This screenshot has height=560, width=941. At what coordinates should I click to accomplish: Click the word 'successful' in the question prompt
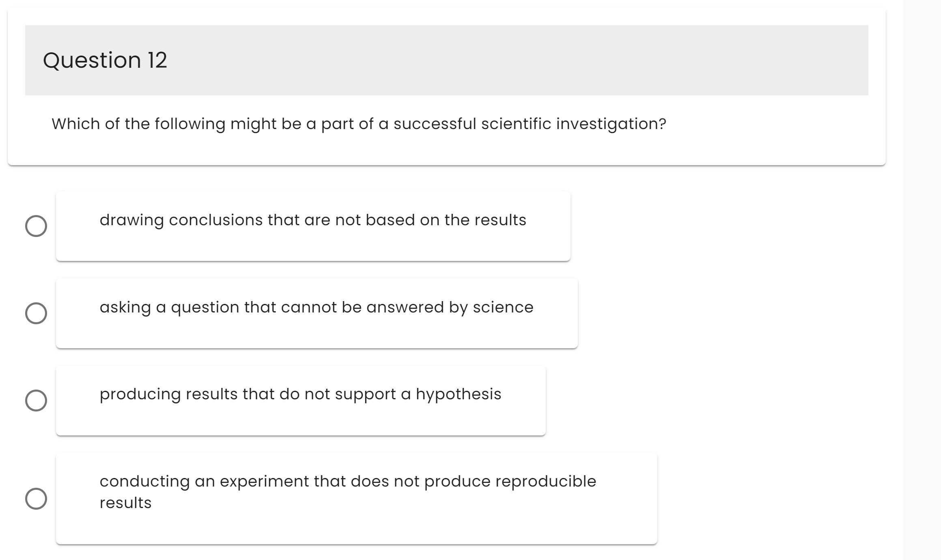click(x=435, y=124)
